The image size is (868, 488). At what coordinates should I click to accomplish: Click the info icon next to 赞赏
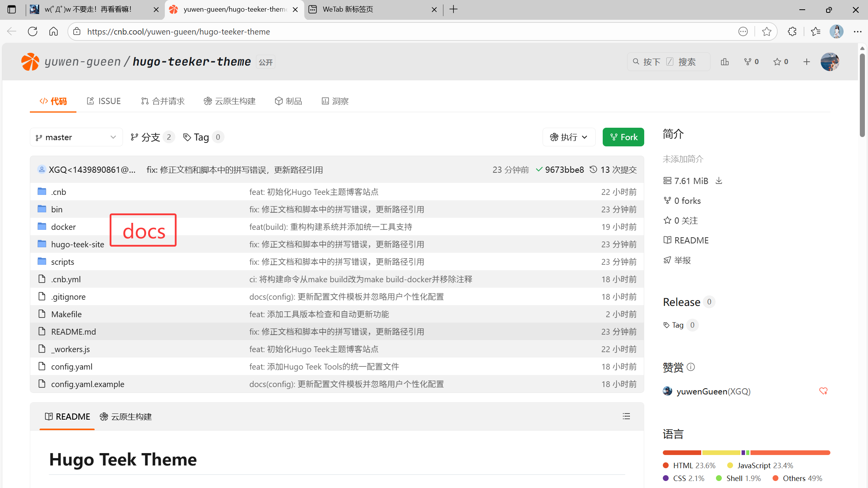[x=691, y=367]
